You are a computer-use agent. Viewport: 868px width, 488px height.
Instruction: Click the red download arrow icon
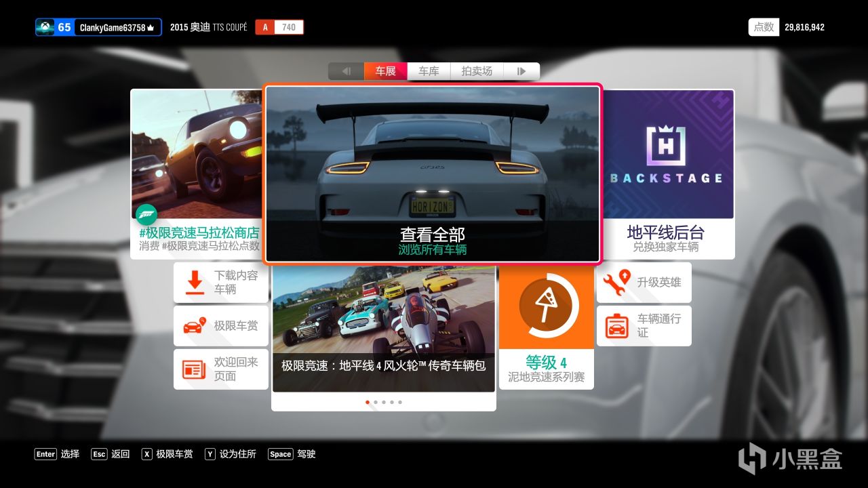(x=195, y=283)
